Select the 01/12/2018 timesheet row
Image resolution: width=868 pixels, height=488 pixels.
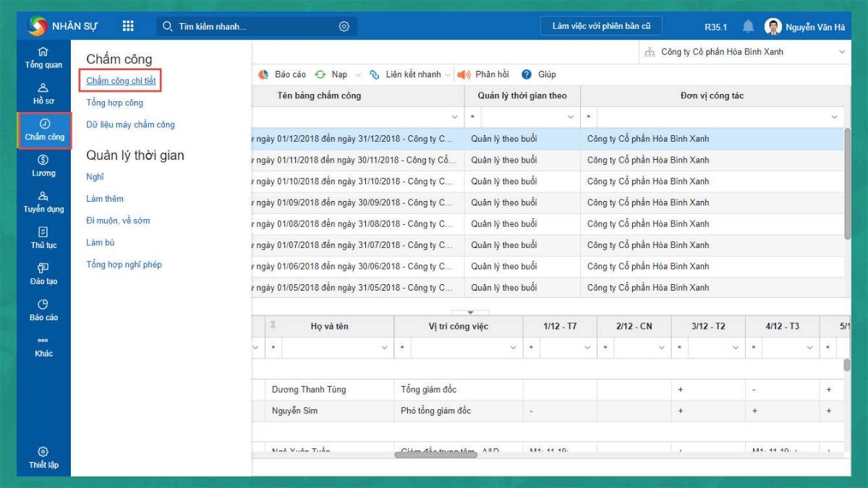(x=548, y=139)
